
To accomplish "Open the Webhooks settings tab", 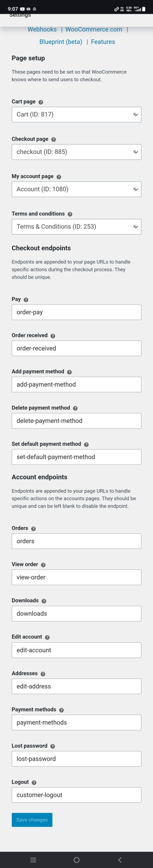I will pyautogui.click(x=42, y=29).
